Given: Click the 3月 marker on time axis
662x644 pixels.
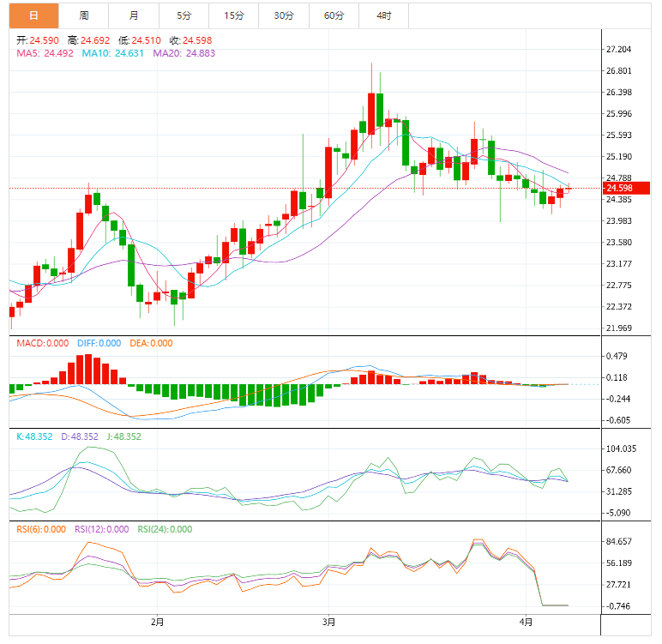Looking at the screenshot, I should tap(328, 621).
